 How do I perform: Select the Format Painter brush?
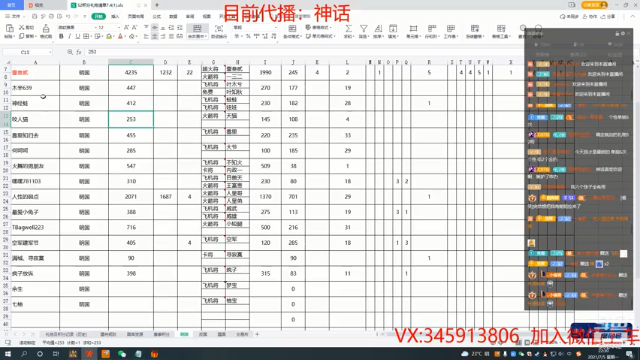[x=46, y=29]
